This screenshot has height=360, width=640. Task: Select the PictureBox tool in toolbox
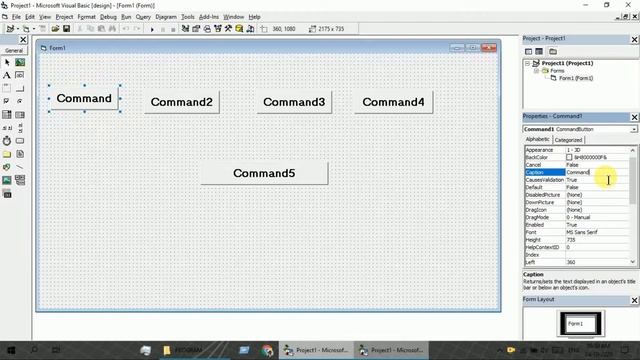coord(20,62)
